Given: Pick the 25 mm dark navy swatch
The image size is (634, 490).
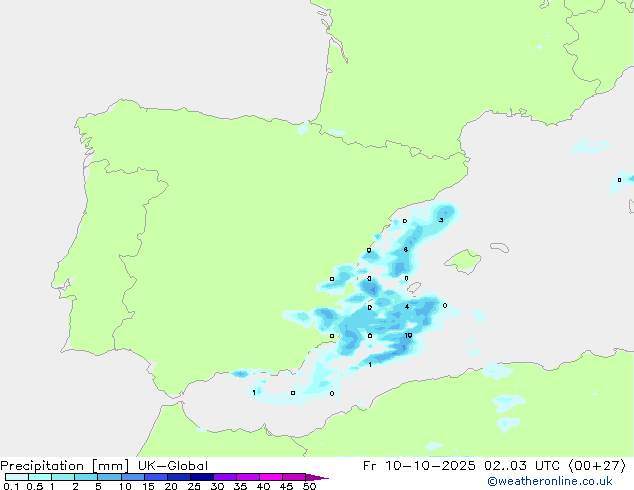Looking at the screenshot, I should click(x=202, y=477).
